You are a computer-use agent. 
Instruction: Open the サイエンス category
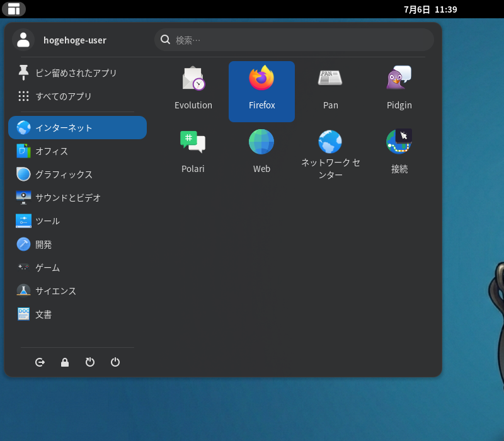77,291
